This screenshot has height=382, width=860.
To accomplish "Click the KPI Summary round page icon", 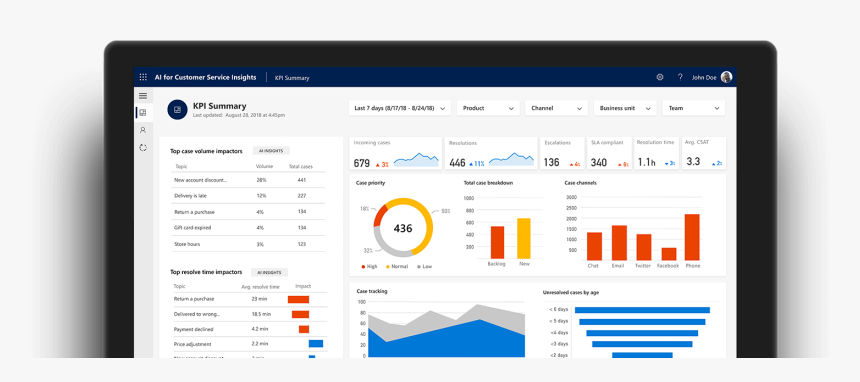I will [x=177, y=110].
